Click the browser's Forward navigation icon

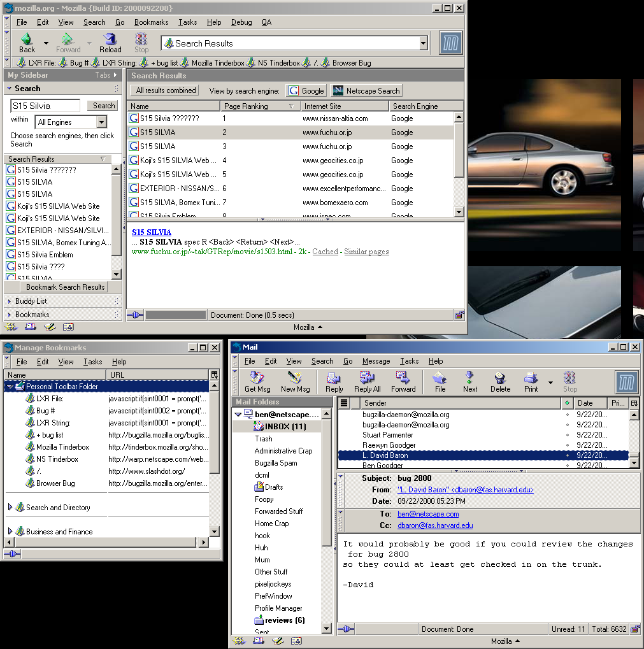(68, 39)
